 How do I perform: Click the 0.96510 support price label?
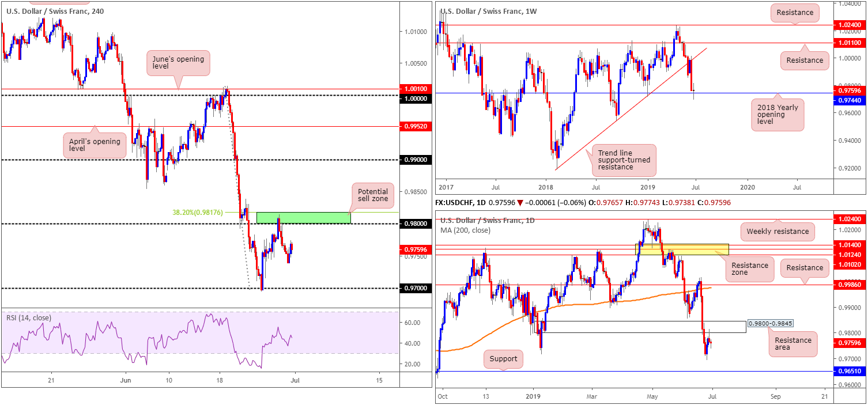(850, 372)
